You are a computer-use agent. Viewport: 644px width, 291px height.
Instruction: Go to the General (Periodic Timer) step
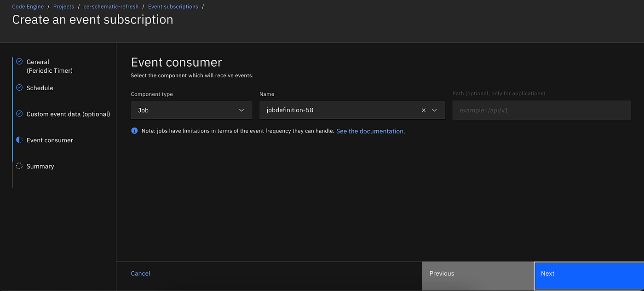tap(49, 66)
